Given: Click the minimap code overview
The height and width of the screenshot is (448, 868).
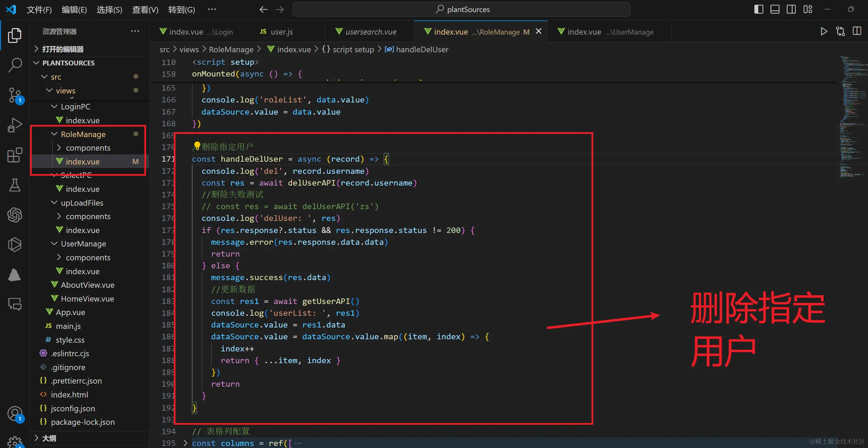Looking at the screenshot, I should 853,118.
